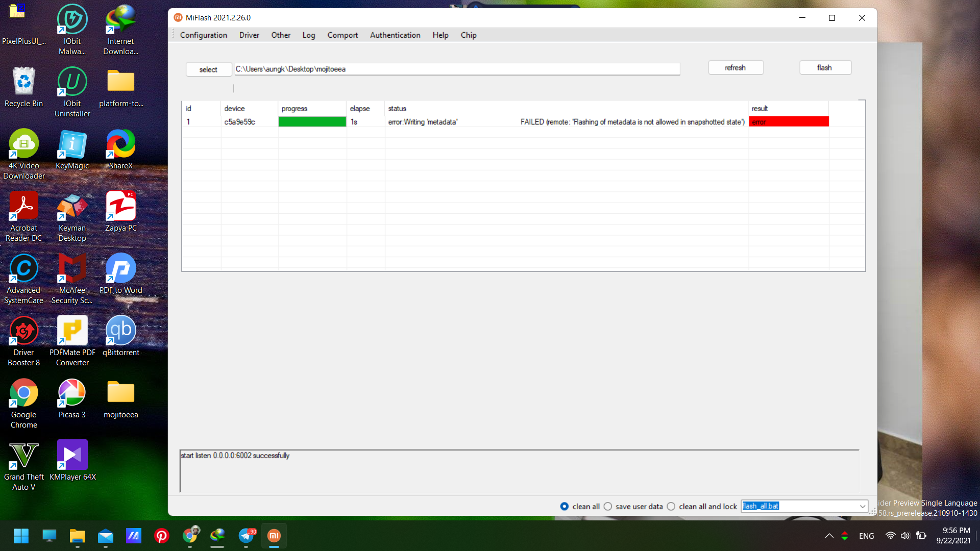This screenshot has height=551, width=980.
Task: Expand the flash_all.bat script dropdown
Action: pyautogui.click(x=862, y=506)
